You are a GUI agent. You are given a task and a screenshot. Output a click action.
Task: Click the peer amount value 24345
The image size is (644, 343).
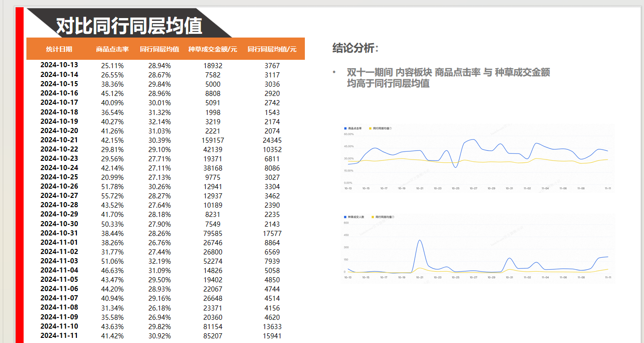click(272, 140)
